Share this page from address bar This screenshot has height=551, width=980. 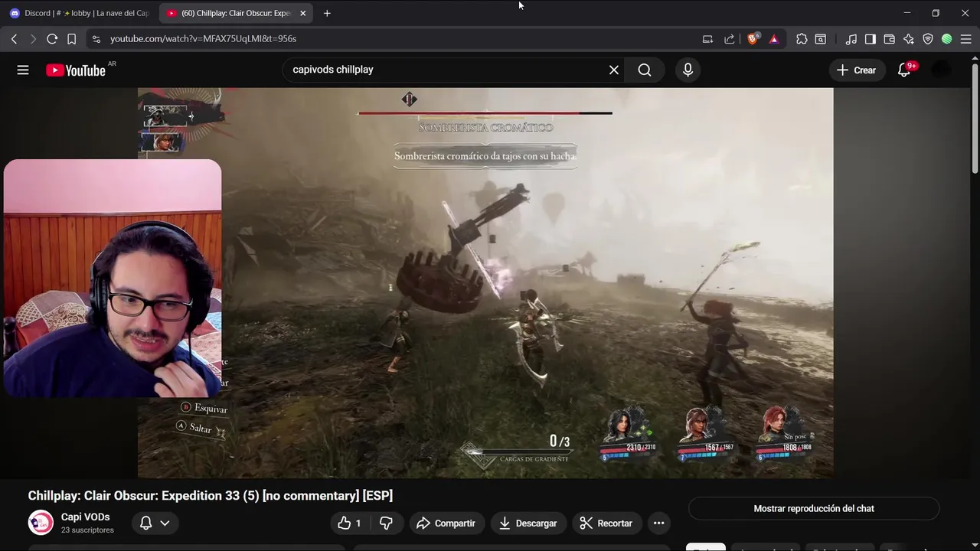coord(729,39)
